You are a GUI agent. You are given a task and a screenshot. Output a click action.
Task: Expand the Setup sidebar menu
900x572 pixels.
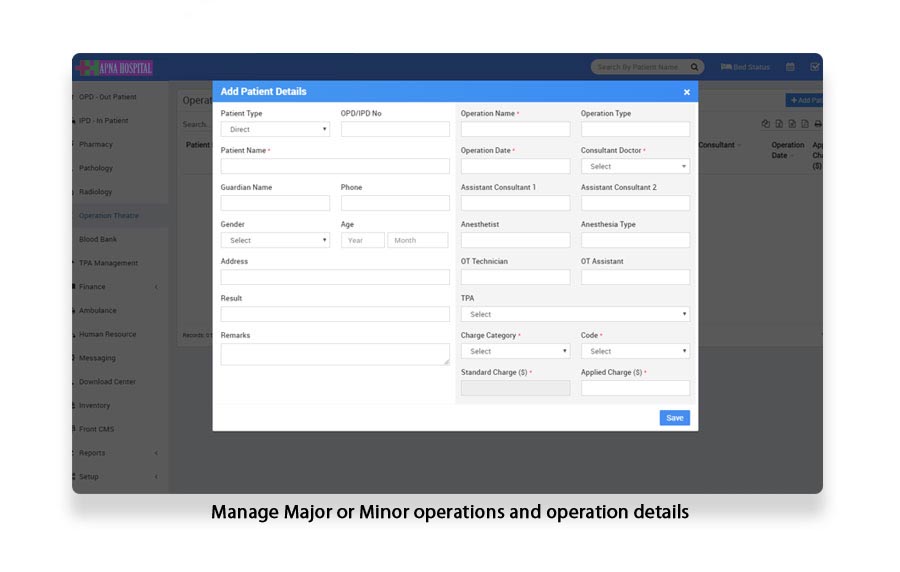pyautogui.click(x=119, y=476)
